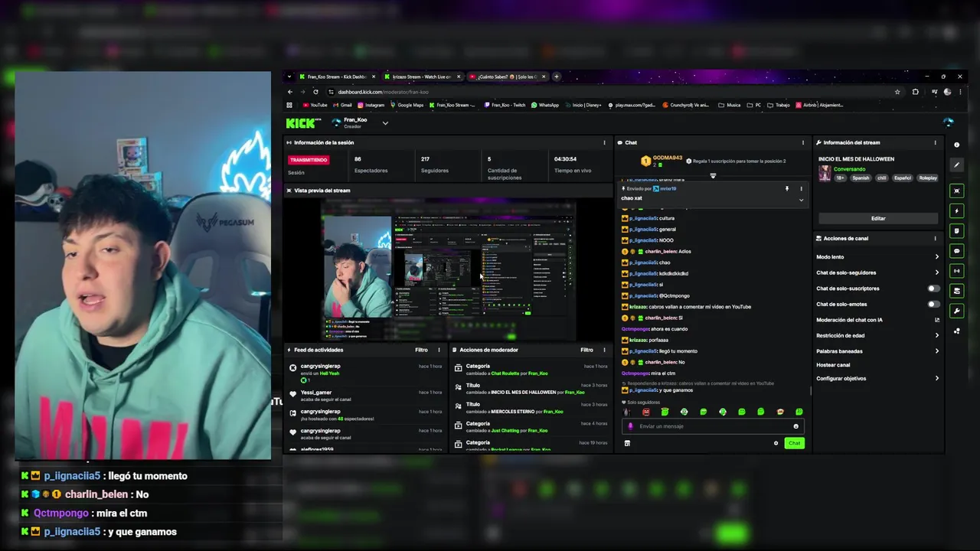
Task: Click the focus-frame icon in right sidebar
Action: (956, 191)
